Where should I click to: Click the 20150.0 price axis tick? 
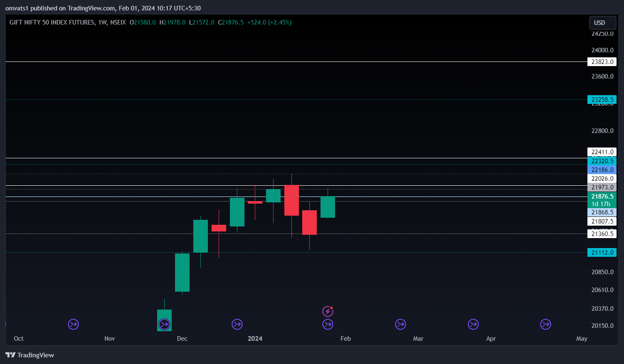(602, 326)
